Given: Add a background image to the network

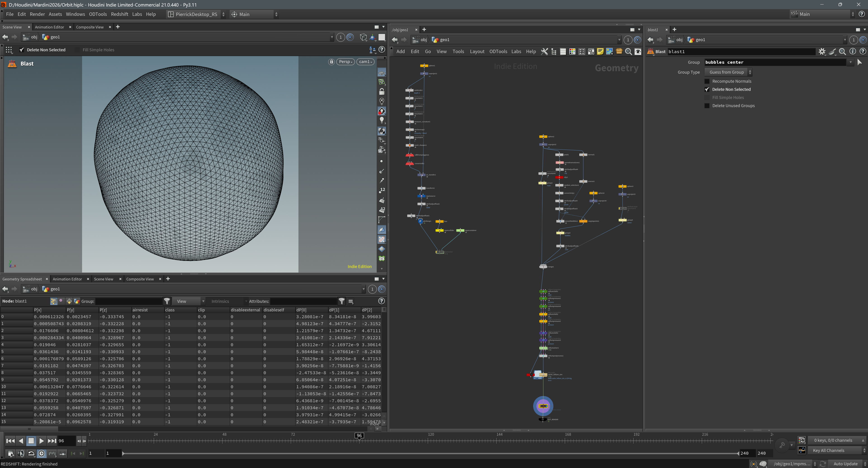Looking at the screenshot, I should point(610,52).
